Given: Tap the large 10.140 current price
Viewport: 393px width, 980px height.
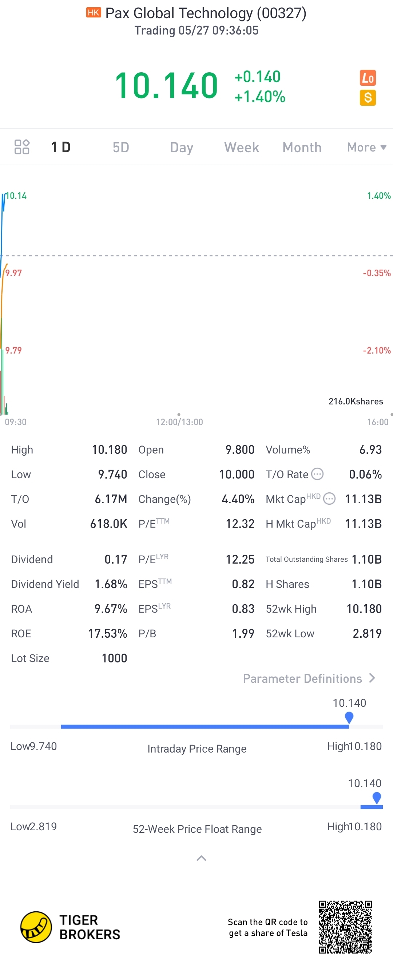Looking at the screenshot, I should pyautogui.click(x=166, y=86).
